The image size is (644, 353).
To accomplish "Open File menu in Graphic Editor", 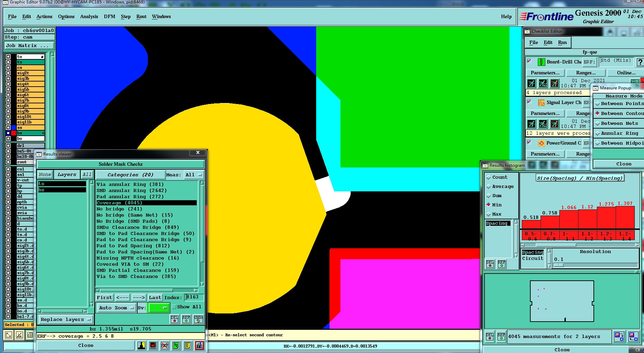I will click(12, 16).
